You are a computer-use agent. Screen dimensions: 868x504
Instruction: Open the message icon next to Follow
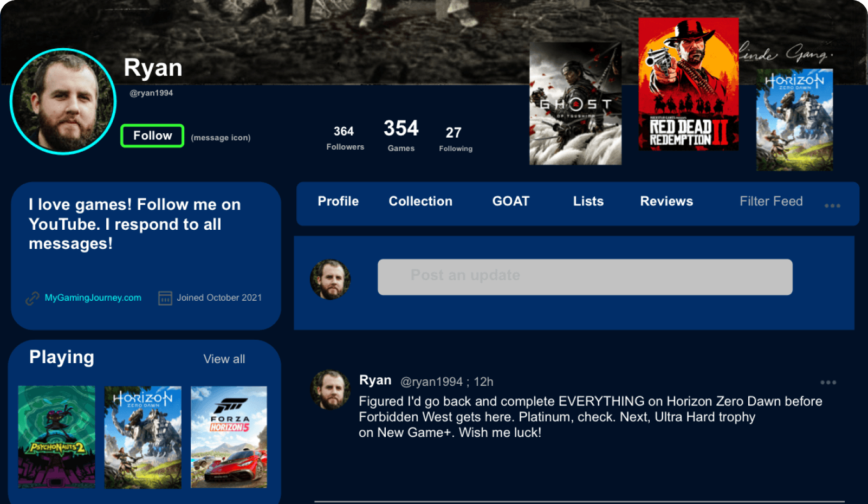coord(221,138)
